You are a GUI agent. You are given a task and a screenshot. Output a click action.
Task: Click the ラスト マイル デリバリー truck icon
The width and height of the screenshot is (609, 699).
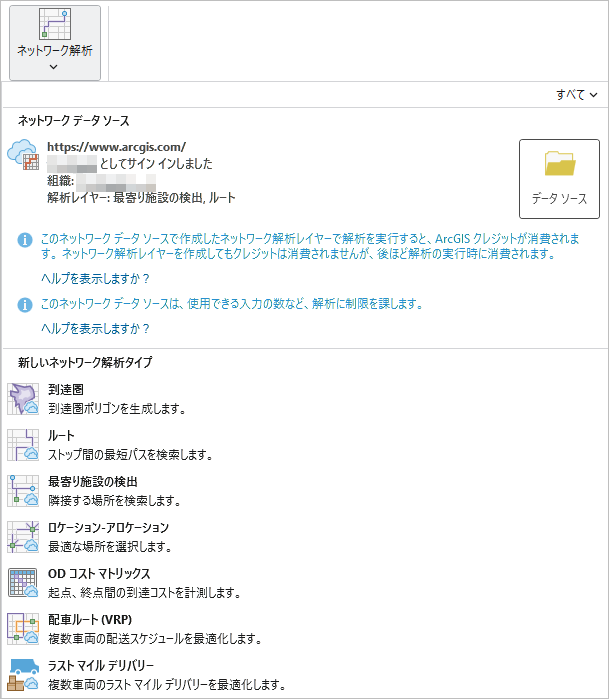point(22,674)
